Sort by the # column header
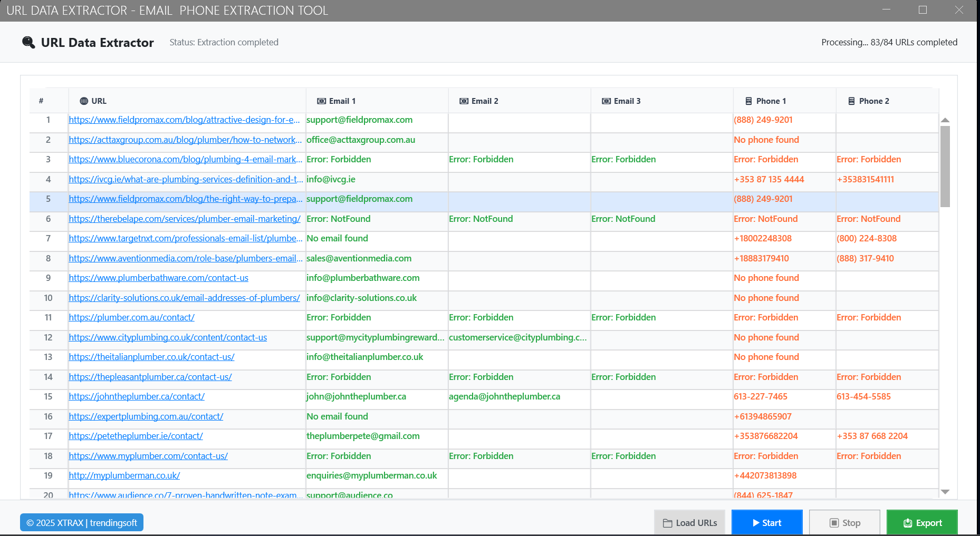The height and width of the screenshot is (536, 980). tap(41, 101)
